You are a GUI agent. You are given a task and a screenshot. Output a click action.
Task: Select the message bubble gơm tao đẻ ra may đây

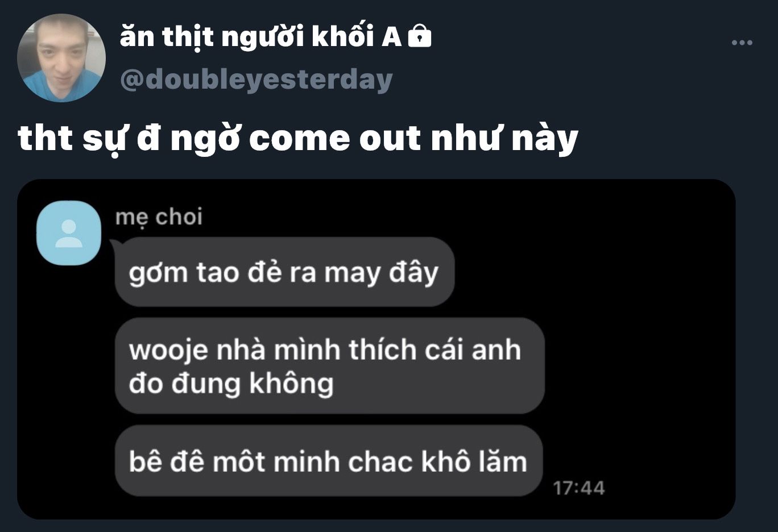[x=284, y=272]
